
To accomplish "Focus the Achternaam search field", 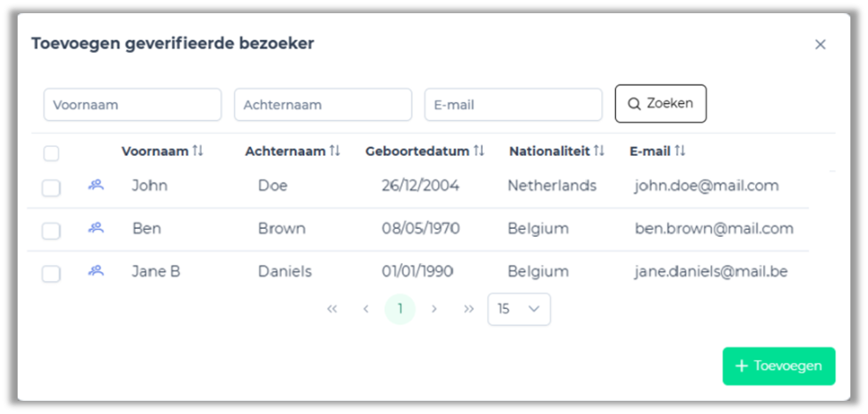I will pyautogui.click(x=323, y=105).
